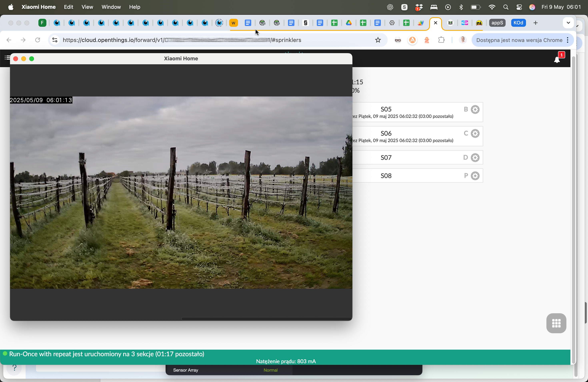Bookmark this page with the star icon
The image size is (588, 382).
point(378,40)
